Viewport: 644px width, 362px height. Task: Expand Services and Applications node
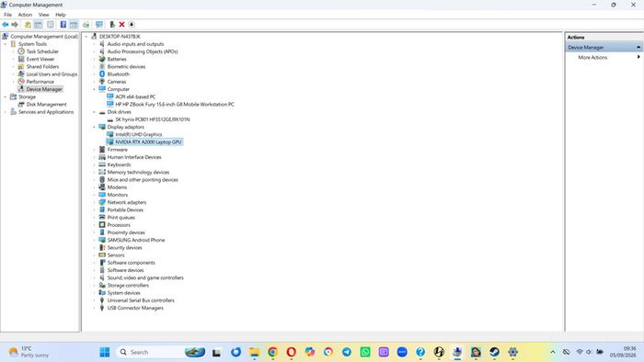pos(6,112)
